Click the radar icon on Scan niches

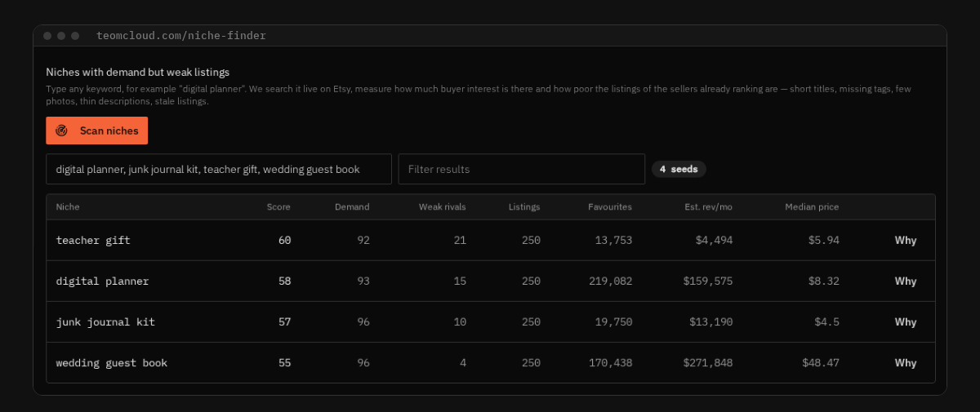click(61, 131)
